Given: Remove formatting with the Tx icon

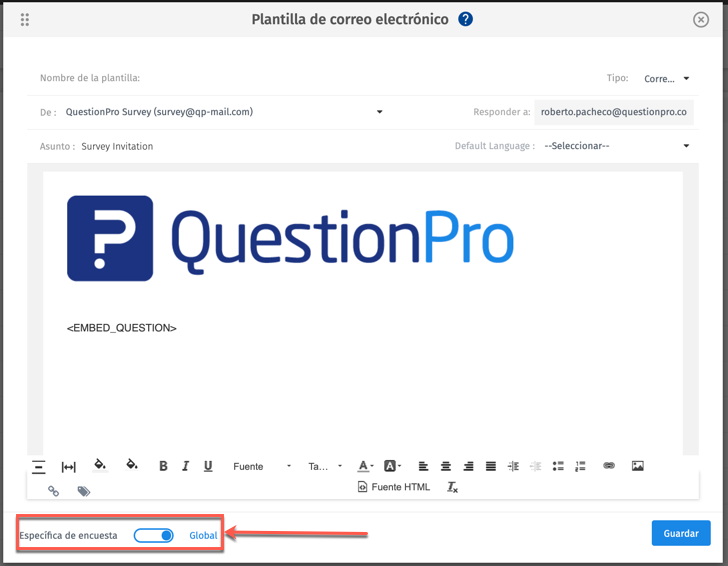Looking at the screenshot, I should tap(452, 487).
